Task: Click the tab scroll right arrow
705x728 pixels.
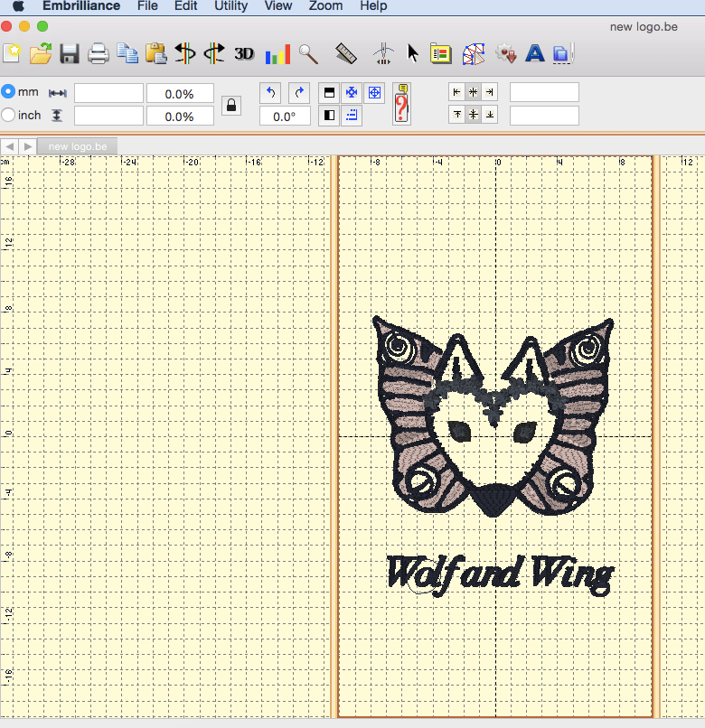Action: pyautogui.click(x=28, y=146)
